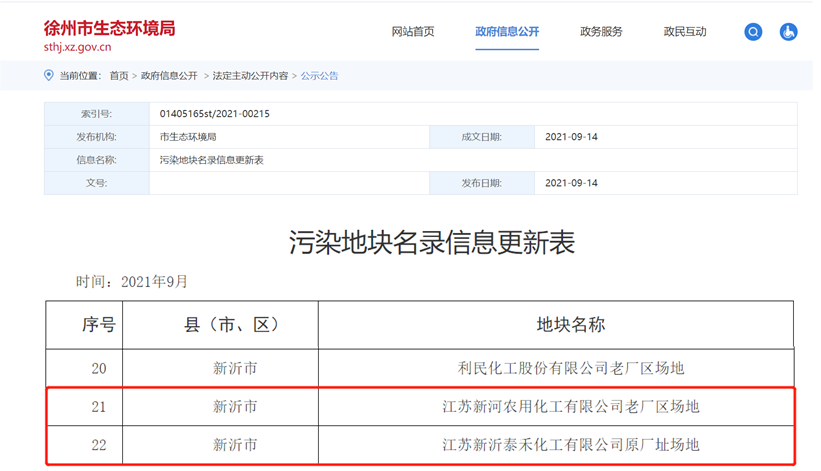Screen dimensions: 821x471
Task: Click the 地块名称 column header
Action: pos(556,324)
